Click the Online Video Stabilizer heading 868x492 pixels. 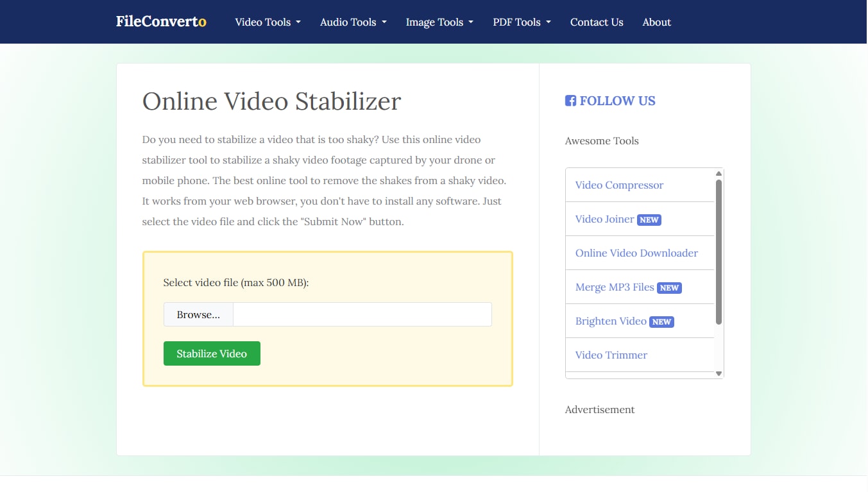[x=271, y=101]
